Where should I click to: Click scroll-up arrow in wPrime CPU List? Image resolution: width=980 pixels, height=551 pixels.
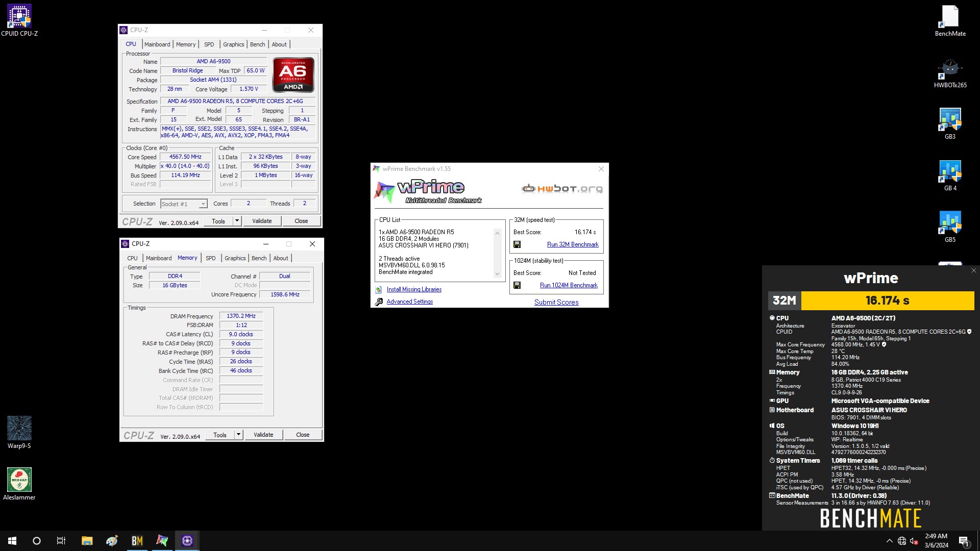pos(498,233)
